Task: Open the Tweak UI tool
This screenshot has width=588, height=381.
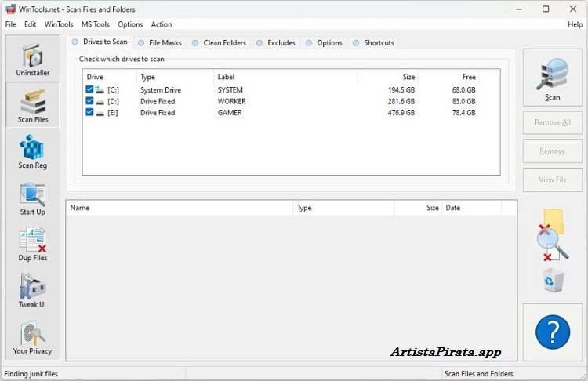Action: [x=33, y=290]
